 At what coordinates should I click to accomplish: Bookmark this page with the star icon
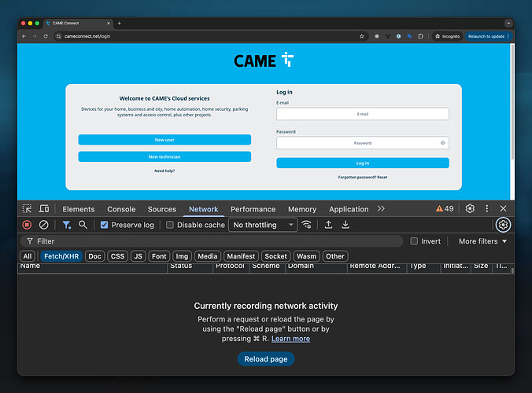[362, 36]
